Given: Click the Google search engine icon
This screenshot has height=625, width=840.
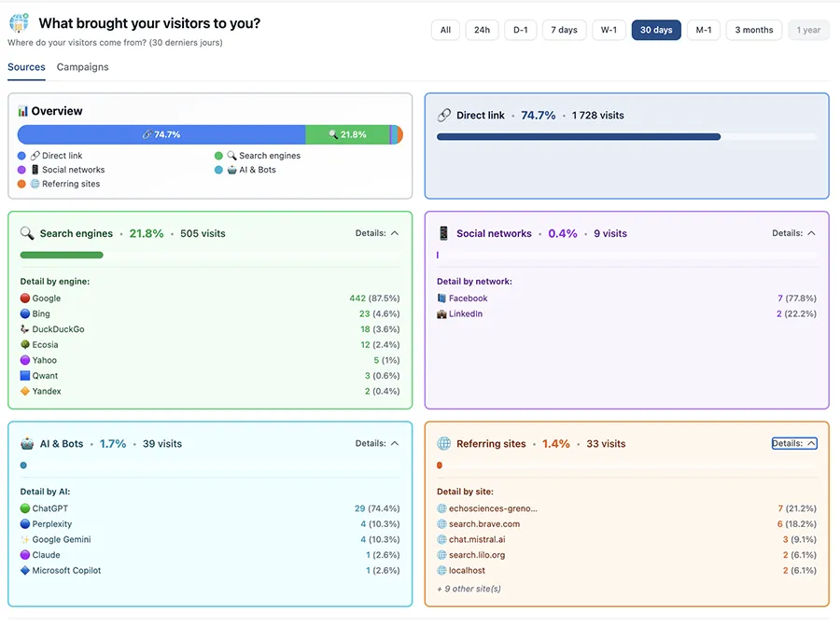Looking at the screenshot, I should (x=23, y=298).
